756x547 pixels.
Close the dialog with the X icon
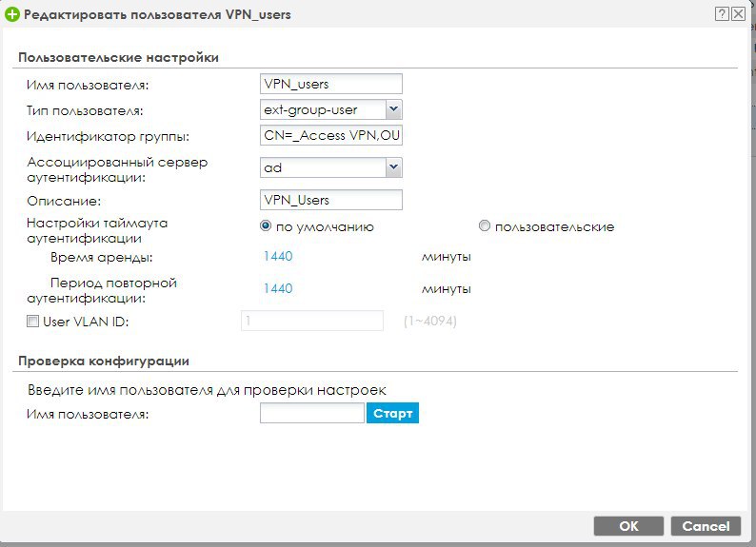point(739,14)
